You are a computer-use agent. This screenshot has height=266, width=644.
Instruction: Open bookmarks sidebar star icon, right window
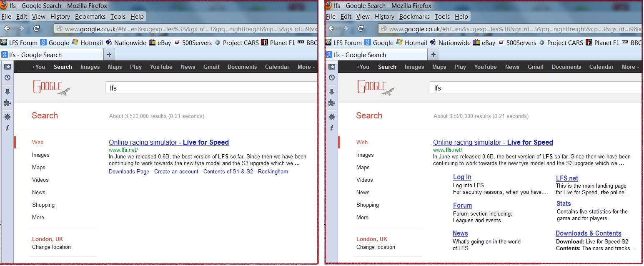[332, 67]
